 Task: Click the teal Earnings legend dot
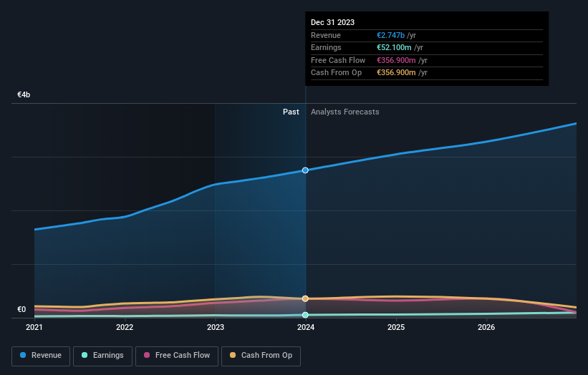(x=85, y=355)
